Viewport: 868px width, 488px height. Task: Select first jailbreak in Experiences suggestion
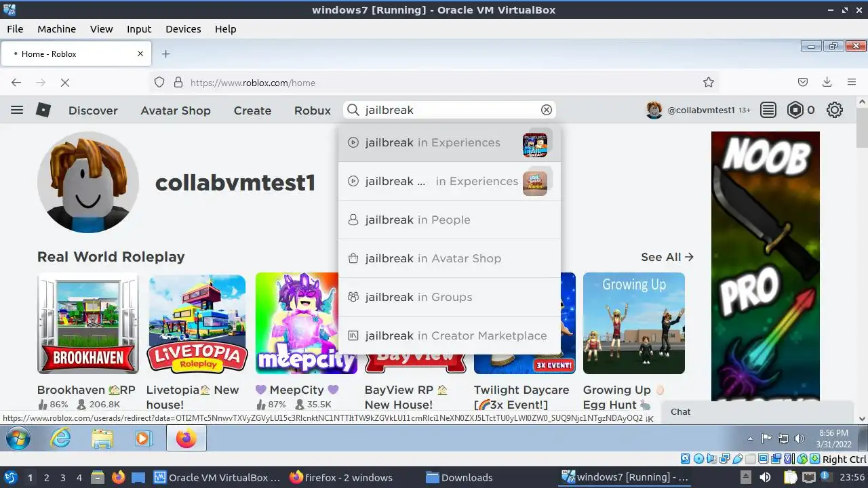[450, 142]
